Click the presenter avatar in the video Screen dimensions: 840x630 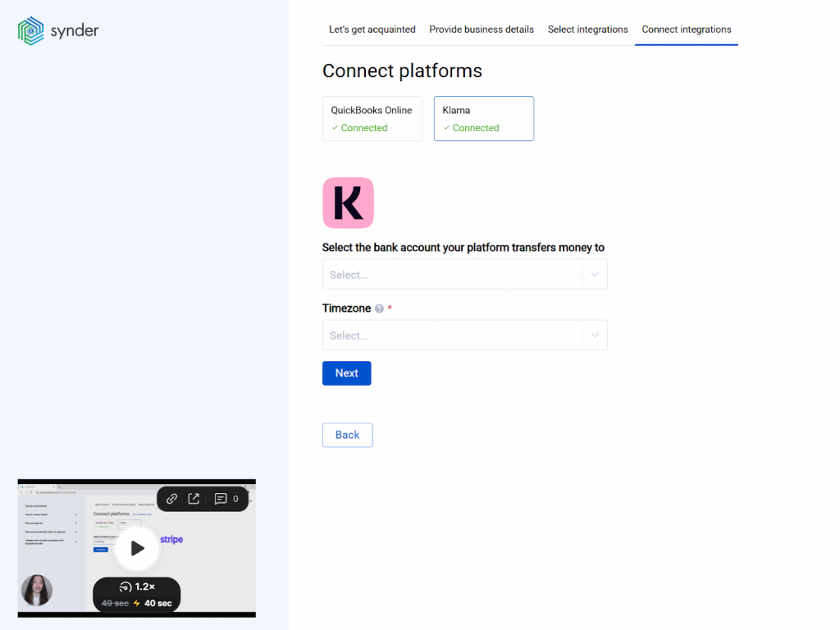pyautogui.click(x=36, y=591)
